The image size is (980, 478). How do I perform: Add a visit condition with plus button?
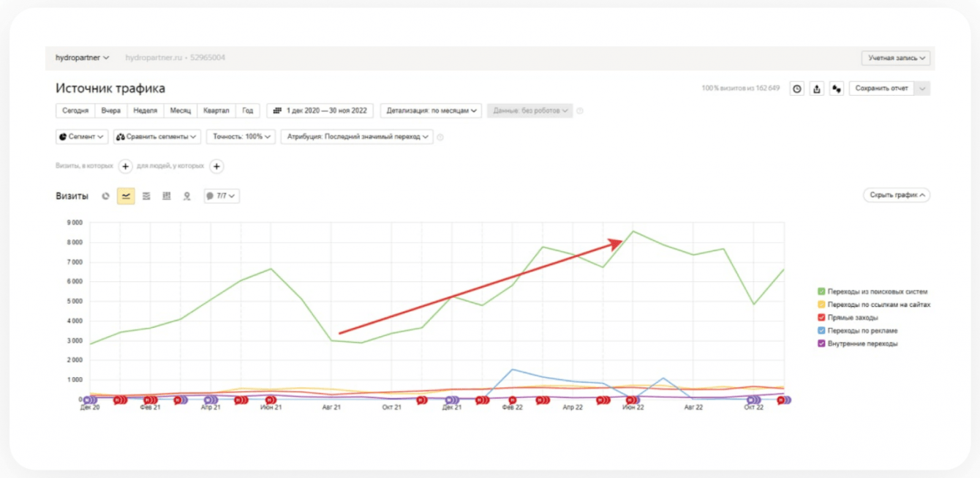pos(126,166)
